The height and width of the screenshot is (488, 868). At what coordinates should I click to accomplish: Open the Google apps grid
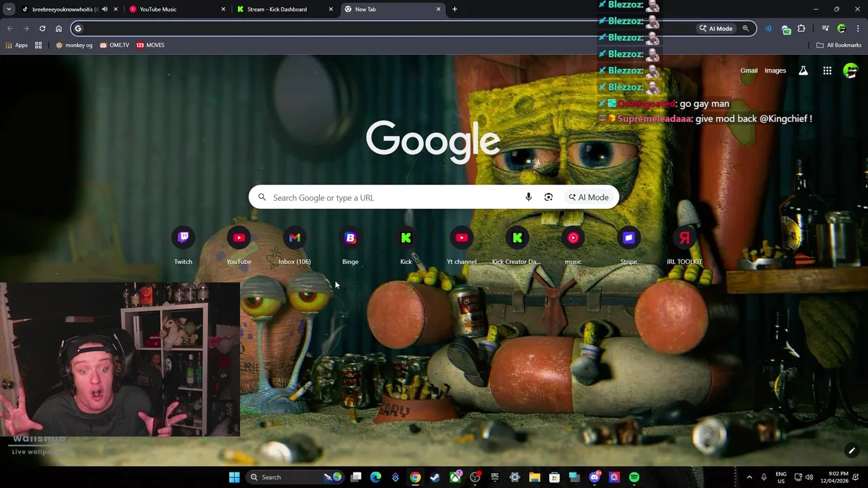click(827, 70)
